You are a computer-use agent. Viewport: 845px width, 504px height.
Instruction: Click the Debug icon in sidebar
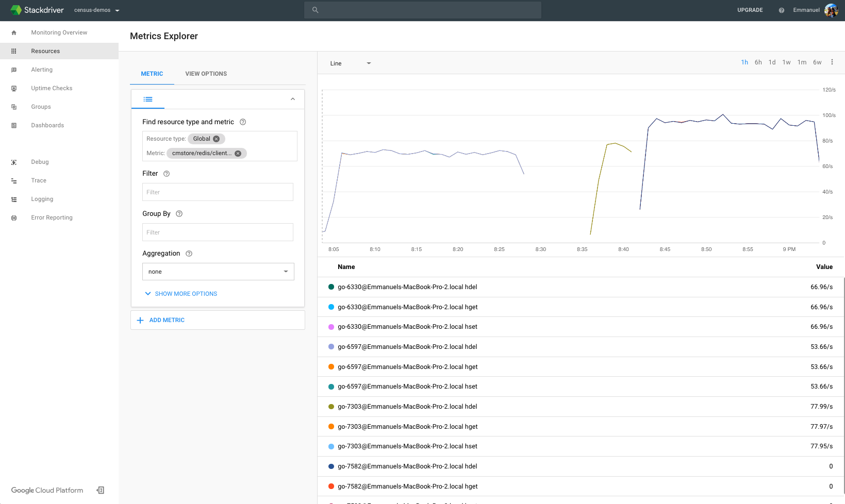tap(14, 162)
